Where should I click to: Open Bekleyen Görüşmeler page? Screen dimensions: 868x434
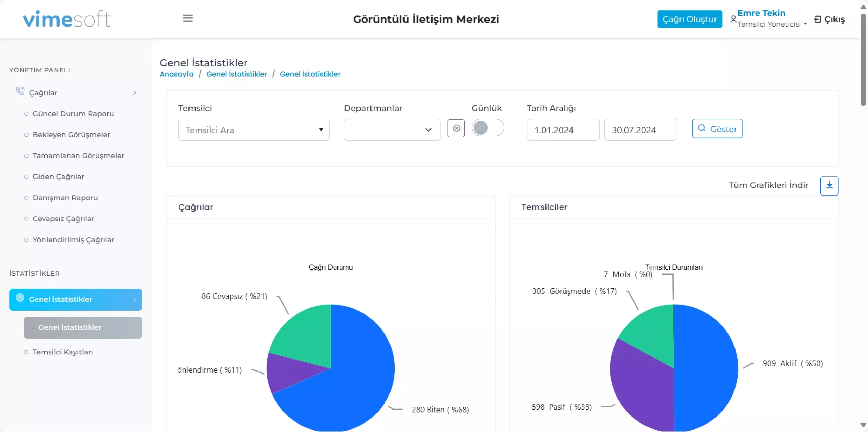click(71, 135)
